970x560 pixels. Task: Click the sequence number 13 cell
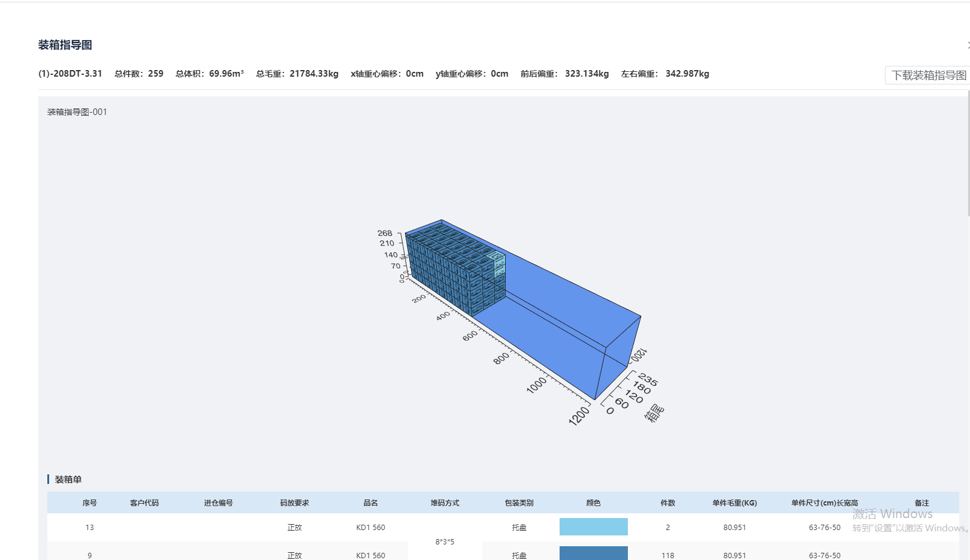click(x=90, y=528)
